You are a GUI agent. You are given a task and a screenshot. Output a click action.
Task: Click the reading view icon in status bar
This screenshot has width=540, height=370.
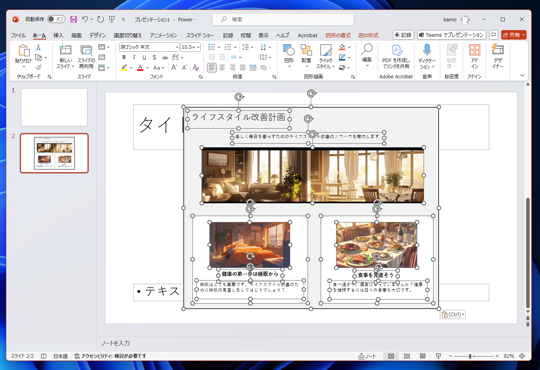pos(423,356)
